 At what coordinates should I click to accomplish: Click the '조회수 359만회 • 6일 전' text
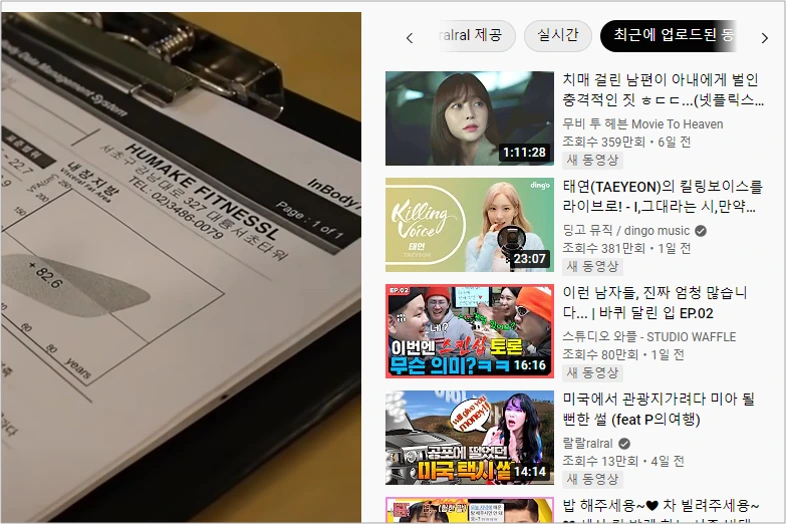[627, 142]
